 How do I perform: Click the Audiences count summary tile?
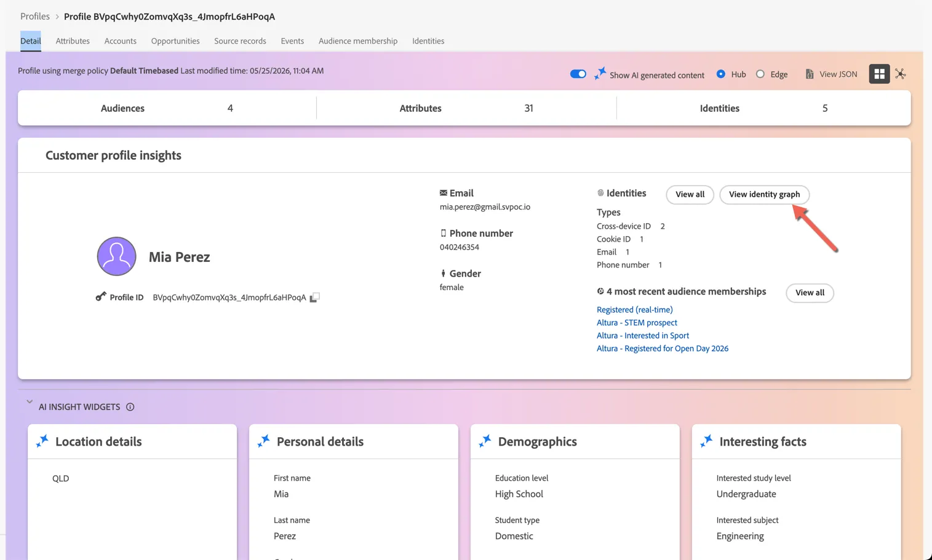(x=167, y=108)
